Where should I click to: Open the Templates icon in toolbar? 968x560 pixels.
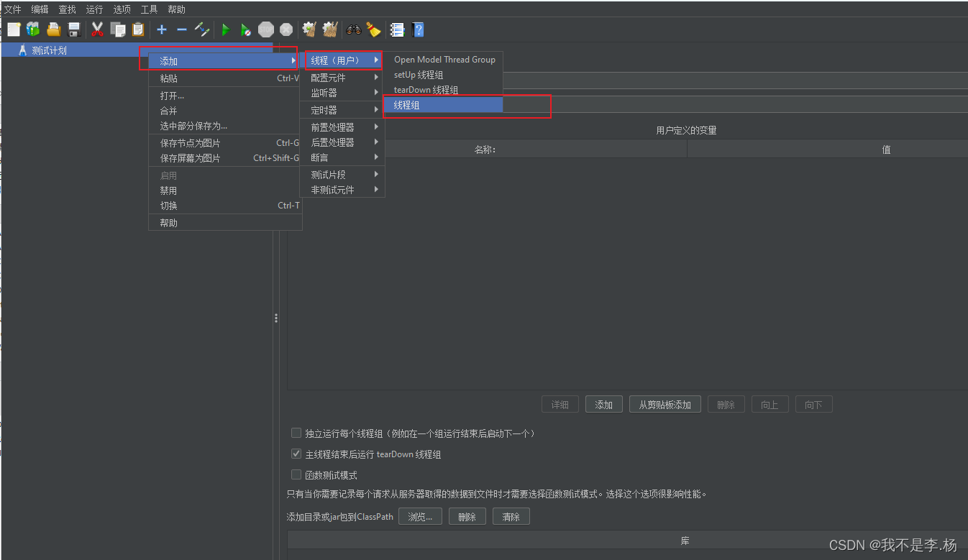coord(33,29)
